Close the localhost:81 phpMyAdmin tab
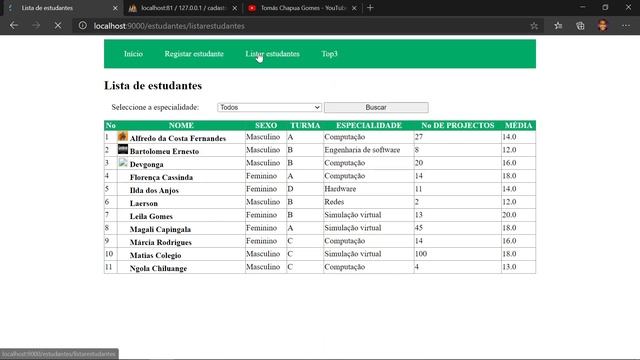Viewport: 640px width, 360px height. 235,8
